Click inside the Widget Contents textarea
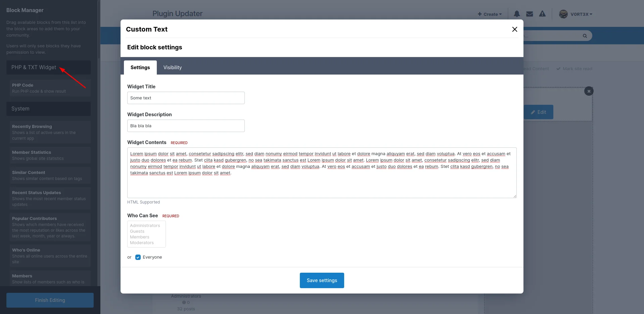The image size is (644, 314). 322,185
